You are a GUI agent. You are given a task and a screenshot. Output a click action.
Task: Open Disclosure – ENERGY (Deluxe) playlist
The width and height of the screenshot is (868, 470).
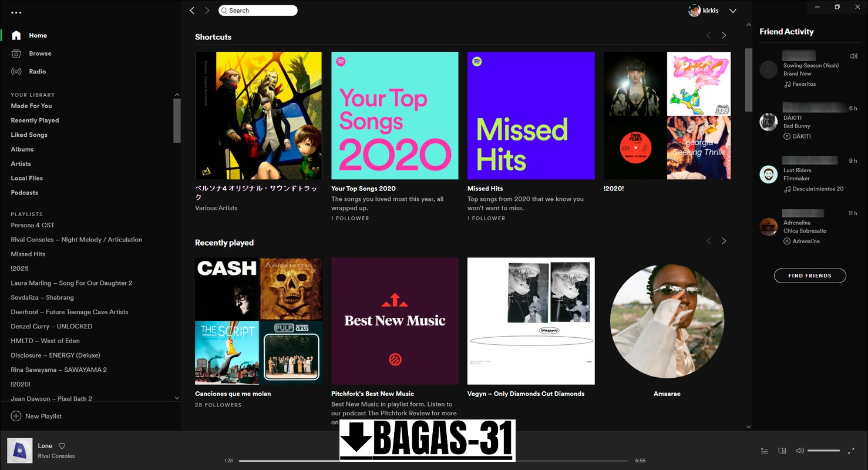(x=55, y=355)
